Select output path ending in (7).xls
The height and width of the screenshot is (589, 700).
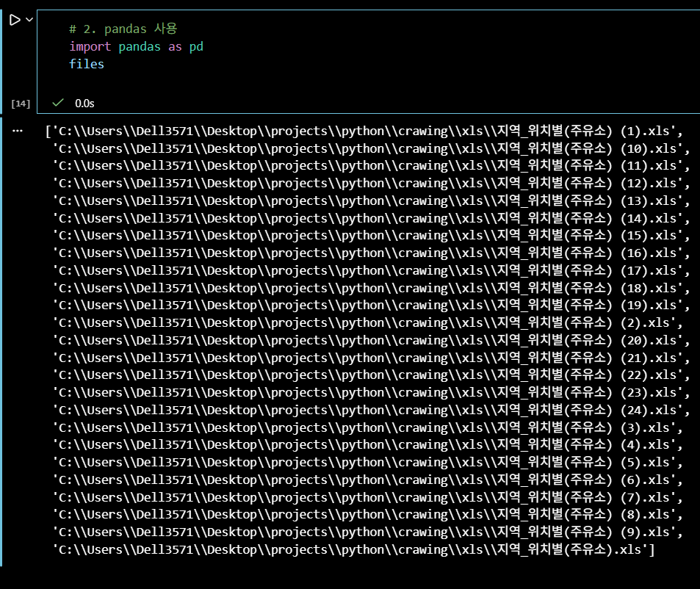(x=368, y=497)
